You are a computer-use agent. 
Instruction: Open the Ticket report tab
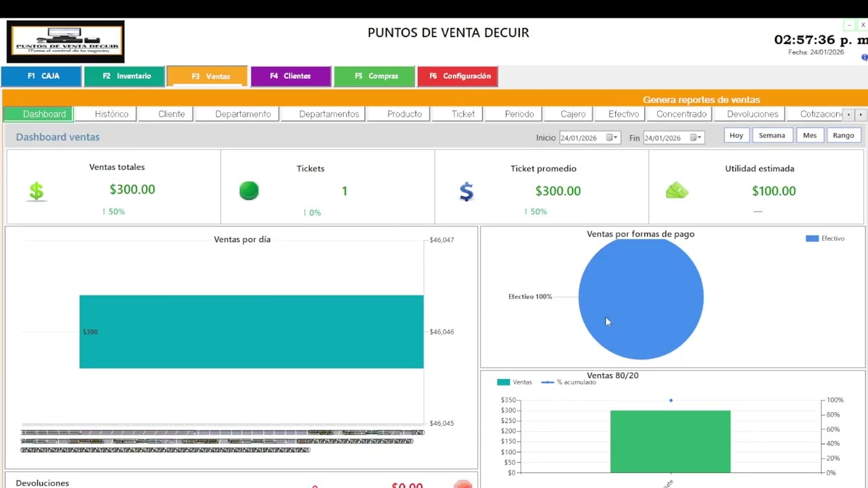tap(458, 114)
